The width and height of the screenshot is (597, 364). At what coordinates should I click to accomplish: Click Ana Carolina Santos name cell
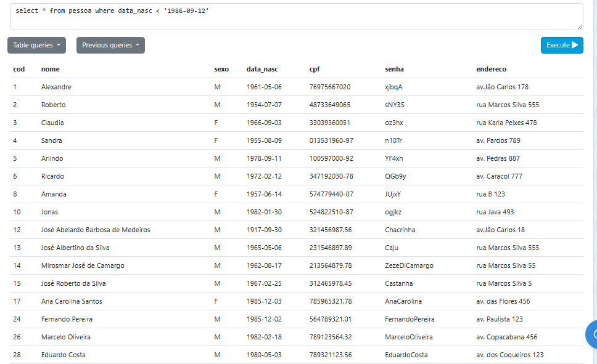point(72,302)
